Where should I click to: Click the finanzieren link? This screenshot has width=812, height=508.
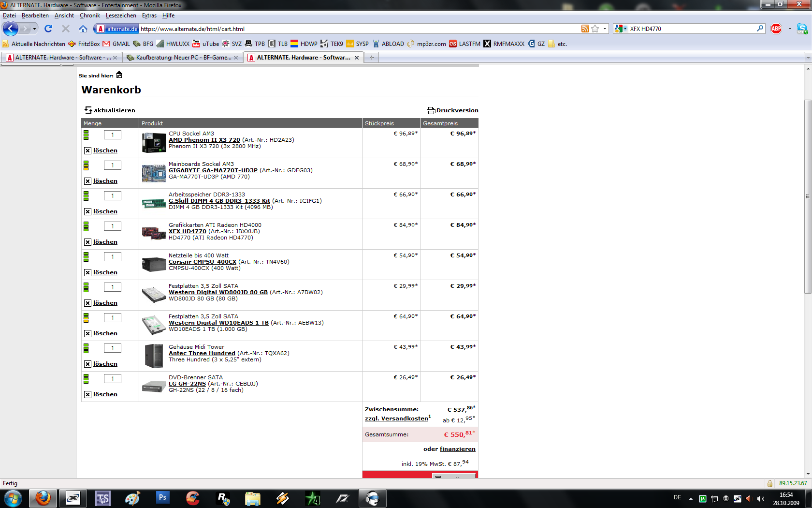click(457, 449)
